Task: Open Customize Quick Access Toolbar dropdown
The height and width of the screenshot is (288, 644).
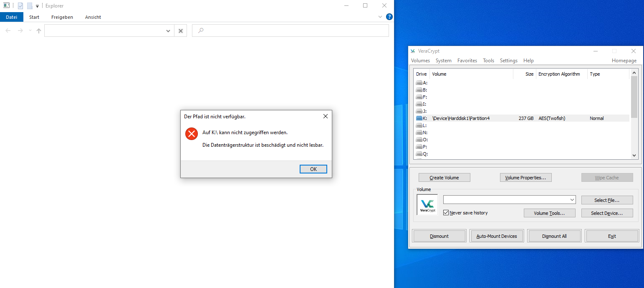Action: pyautogui.click(x=37, y=6)
